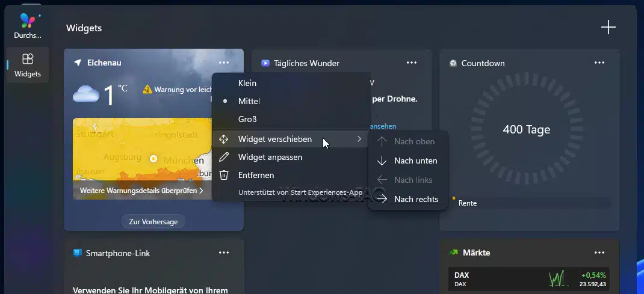Expand Weitere Warnungsdetails überprüfen chevron
The height and width of the screenshot is (294, 644).
point(201,191)
